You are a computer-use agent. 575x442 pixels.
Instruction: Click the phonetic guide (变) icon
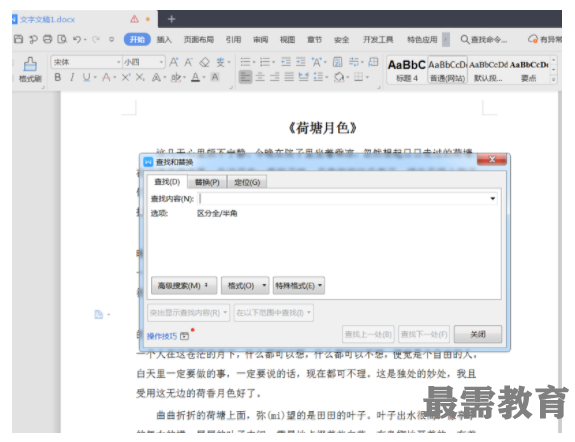tap(220, 62)
